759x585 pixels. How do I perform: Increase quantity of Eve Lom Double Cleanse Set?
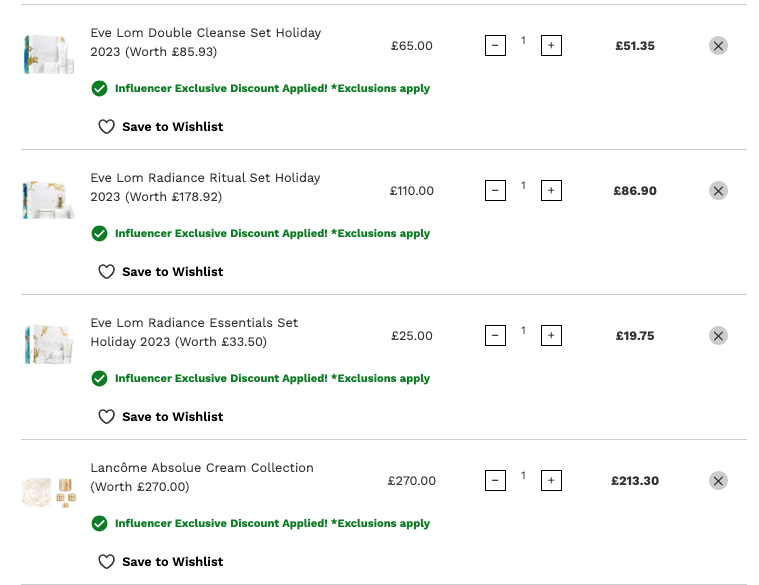tap(551, 45)
